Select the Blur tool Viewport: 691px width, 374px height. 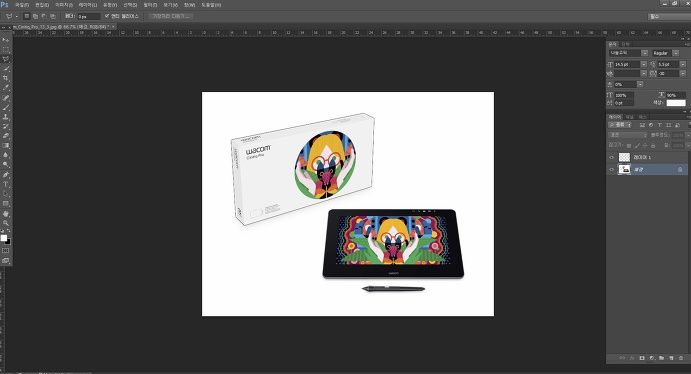(x=6, y=155)
